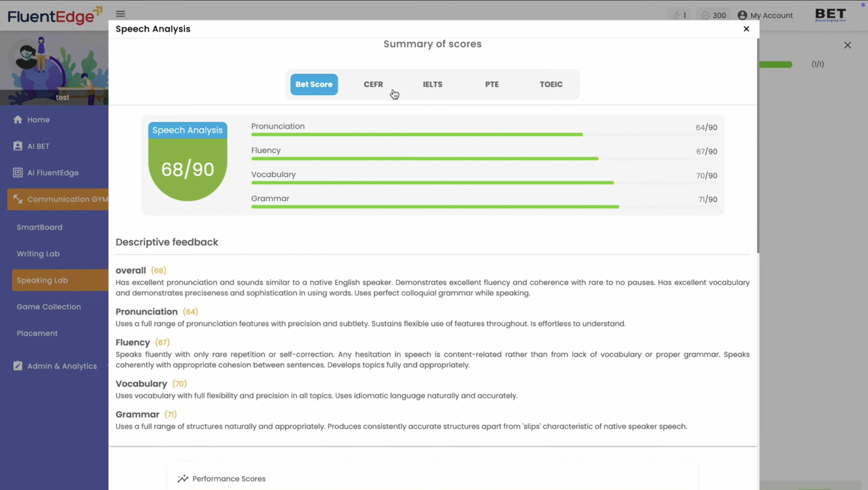Switch to TOEIC scoring tab
This screenshot has width=868, height=490.
(551, 84)
